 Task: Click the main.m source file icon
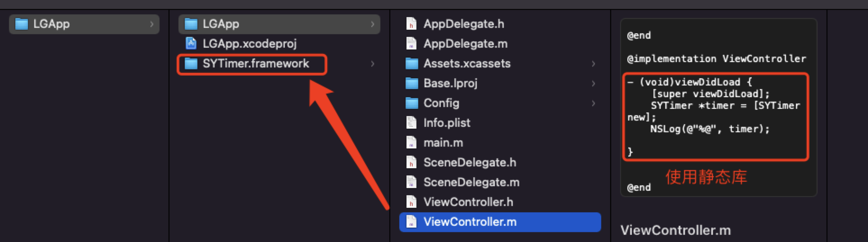[x=411, y=143]
